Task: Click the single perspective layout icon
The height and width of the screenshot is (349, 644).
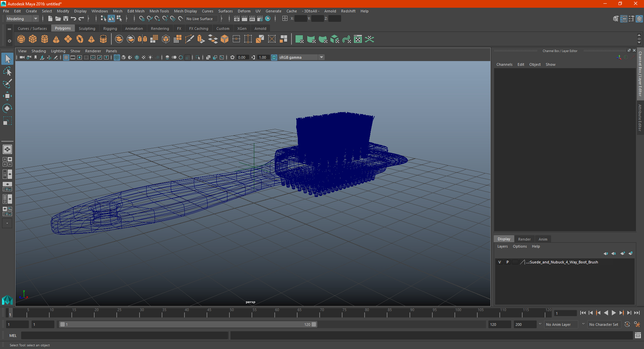Action: pyautogui.click(x=7, y=149)
